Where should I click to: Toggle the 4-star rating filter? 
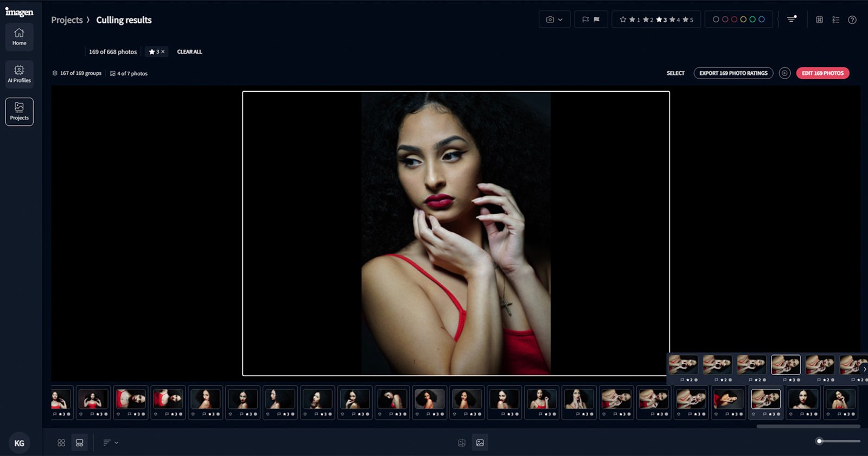(674, 20)
